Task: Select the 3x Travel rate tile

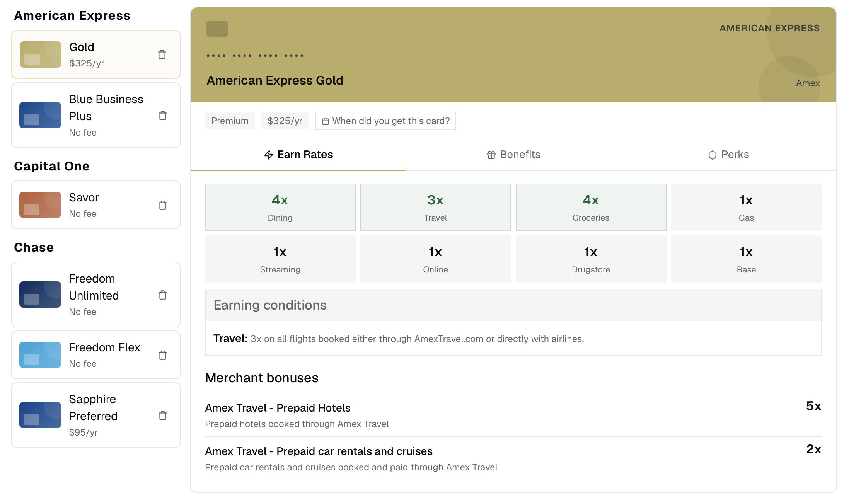Action: coord(436,207)
